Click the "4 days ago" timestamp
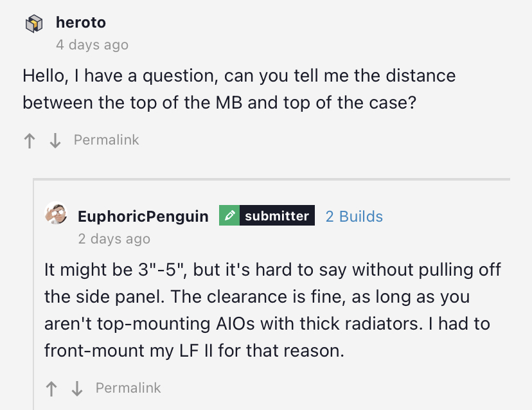Image resolution: width=532 pixels, height=410 pixels. pyautogui.click(x=92, y=45)
